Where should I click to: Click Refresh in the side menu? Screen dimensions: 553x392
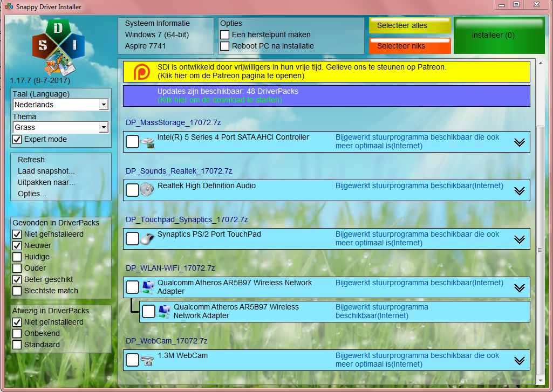pyautogui.click(x=31, y=160)
